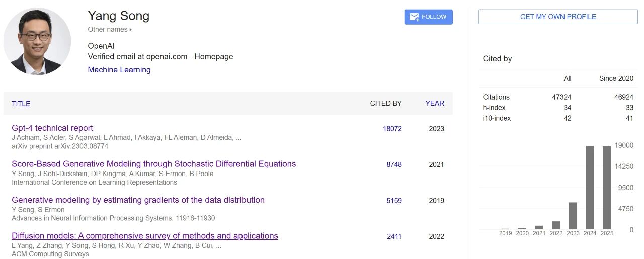Click the envelope icon on Follow button
Screen dimensions: 644x259
tap(414, 17)
